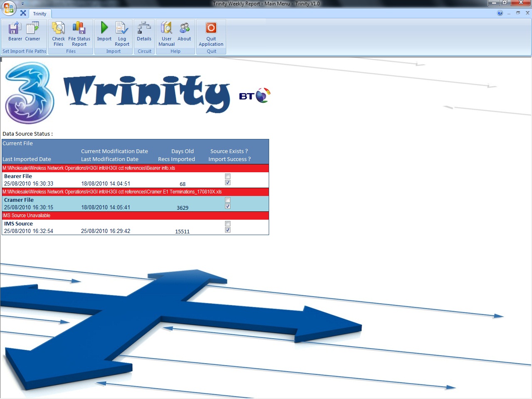Select the Trinity ribbon tab

click(x=40, y=14)
